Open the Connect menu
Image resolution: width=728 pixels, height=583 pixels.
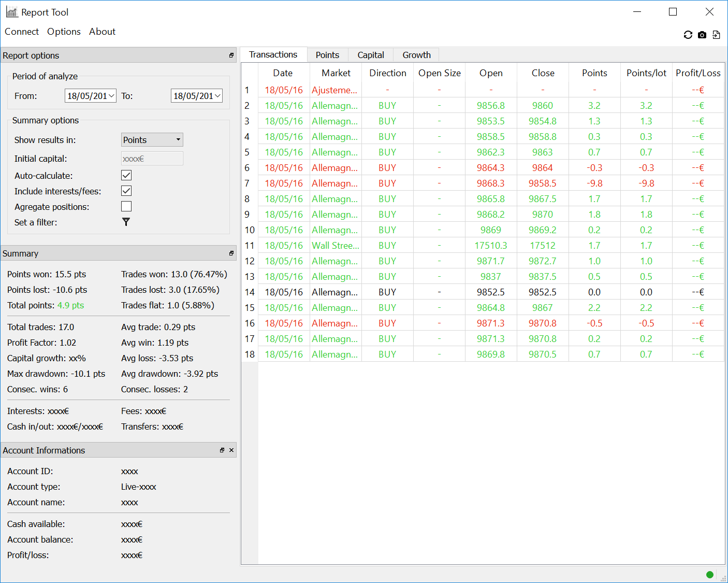pyautogui.click(x=22, y=32)
